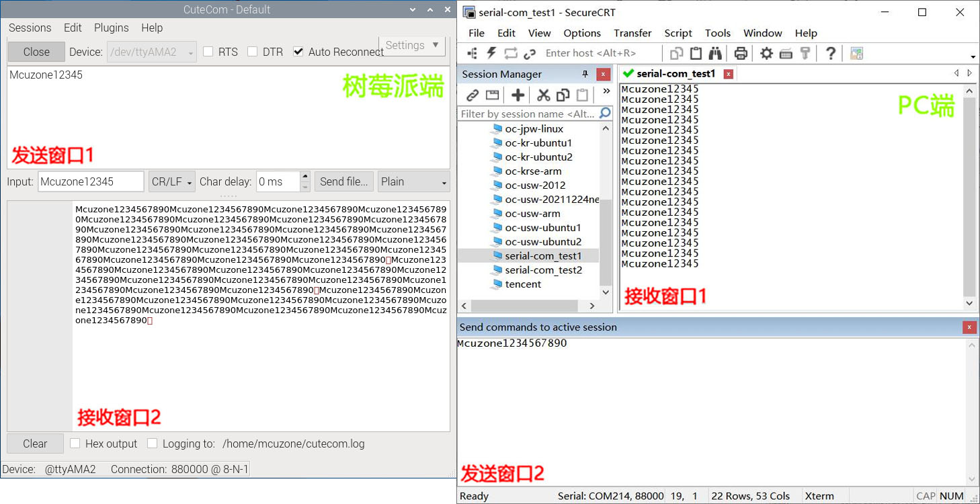Open the Plugins menu in CuteCom
The image size is (980, 504).
[111, 28]
